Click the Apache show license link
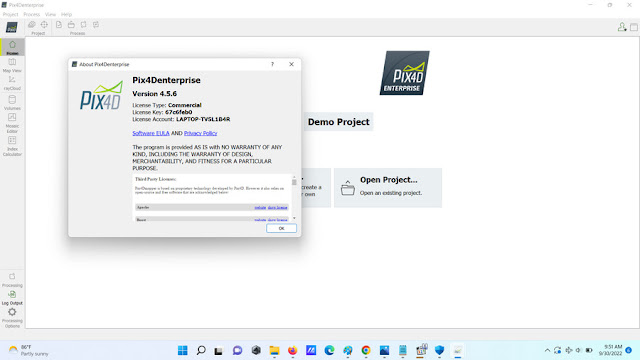 pyautogui.click(x=278, y=207)
